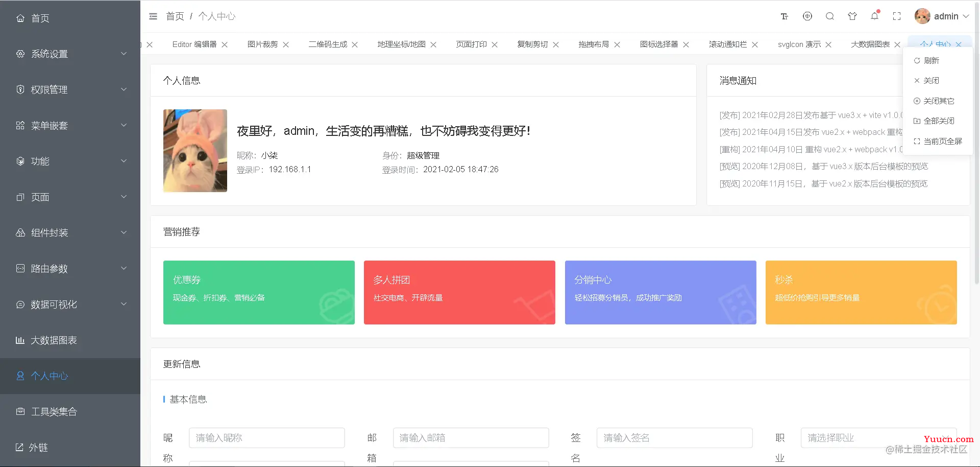This screenshot has width=980, height=467.
Task: Click the cat profile photo
Action: tap(195, 151)
